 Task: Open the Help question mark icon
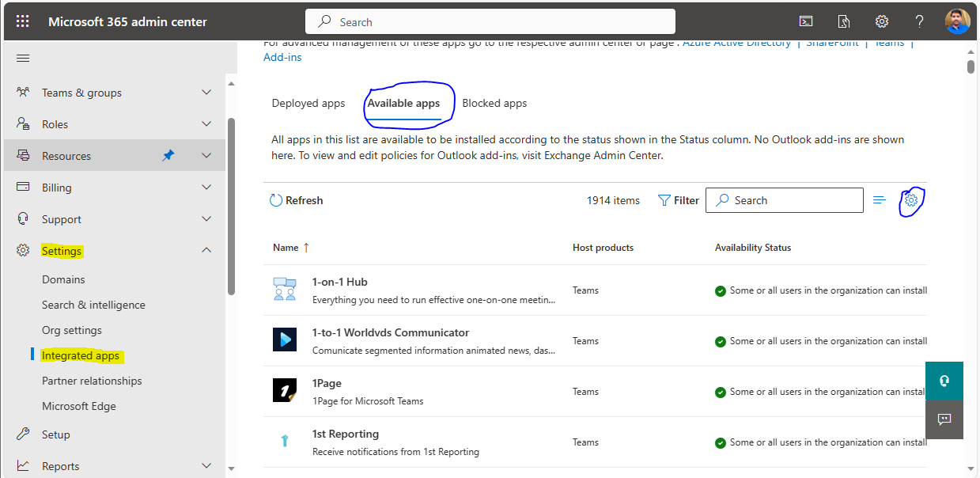pyautogui.click(x=919, y=21)
